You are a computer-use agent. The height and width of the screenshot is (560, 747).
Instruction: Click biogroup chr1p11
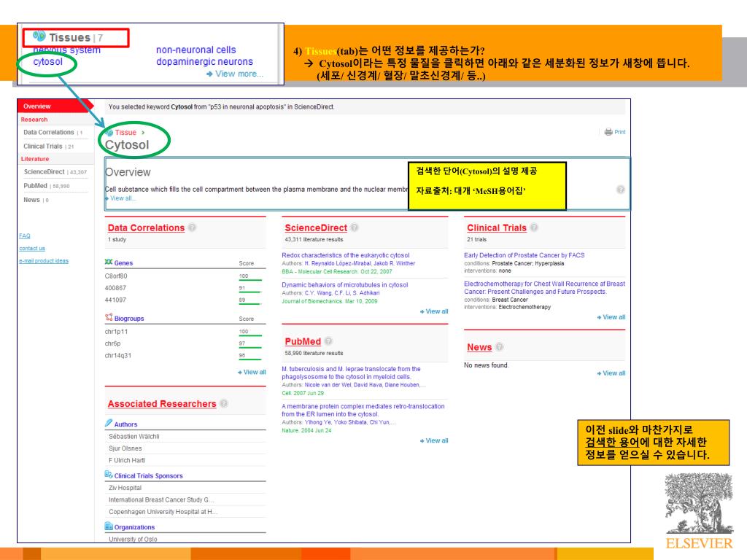coord(116,332)
